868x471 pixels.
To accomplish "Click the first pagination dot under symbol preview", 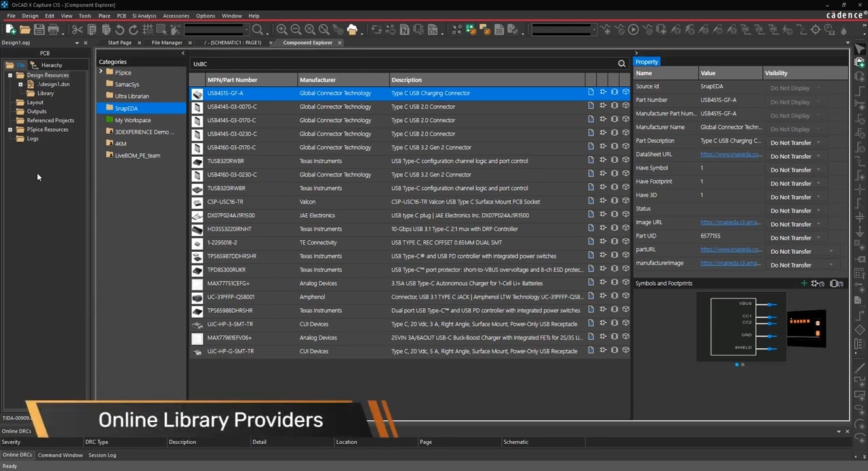I will [737, 364].
